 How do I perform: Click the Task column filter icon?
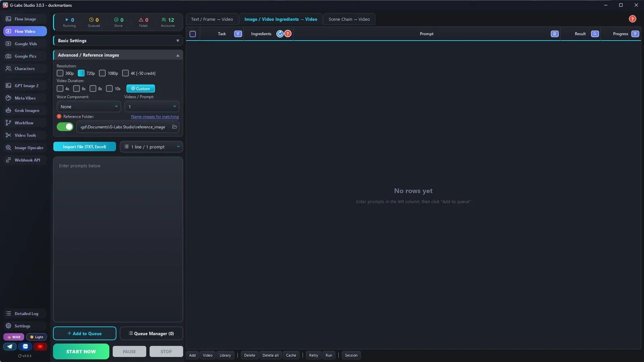[x=238, y=34]
